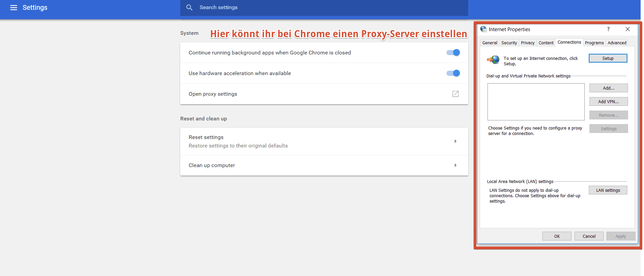The width and height of the screenshot is (644, 276).
Task: Click the Add VPN... button
Action: [x=608, y=101]
